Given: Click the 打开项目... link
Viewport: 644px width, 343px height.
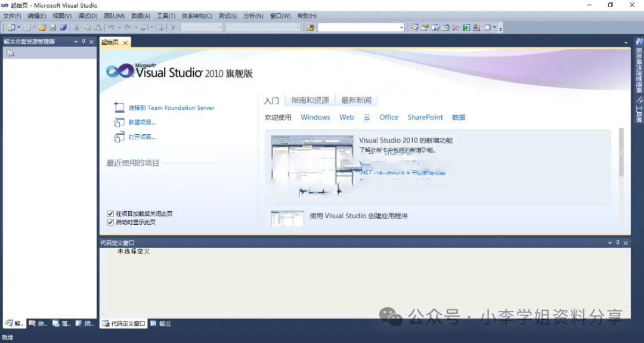Looking at the screenshot, I should 142,137.
